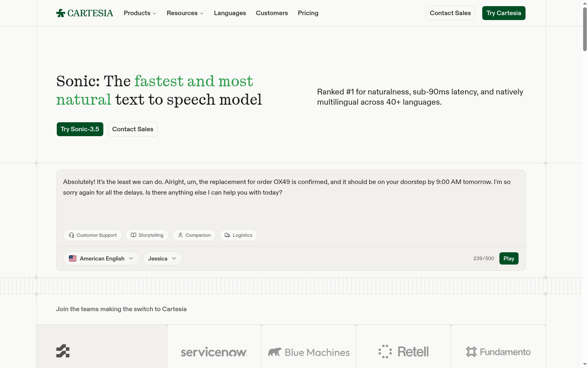The width and height of the screenshot is (588, 368).
Task: Expand the Resources dropdown menu
Action: 185,13
